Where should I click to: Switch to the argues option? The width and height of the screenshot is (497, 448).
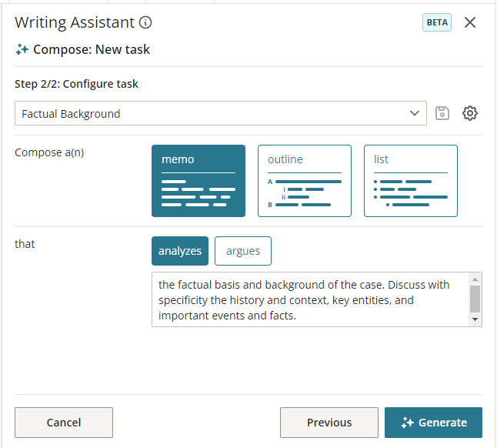243,251
